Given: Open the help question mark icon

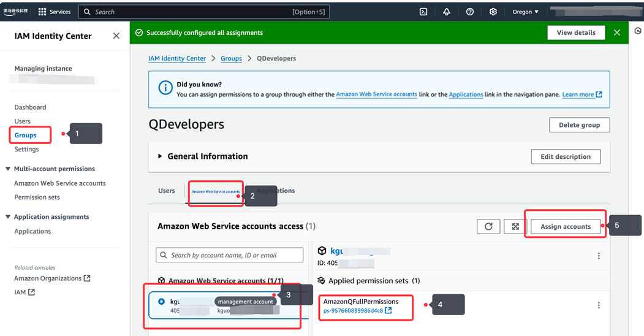Looking at the screenshot, I should [x=470, y=12].
